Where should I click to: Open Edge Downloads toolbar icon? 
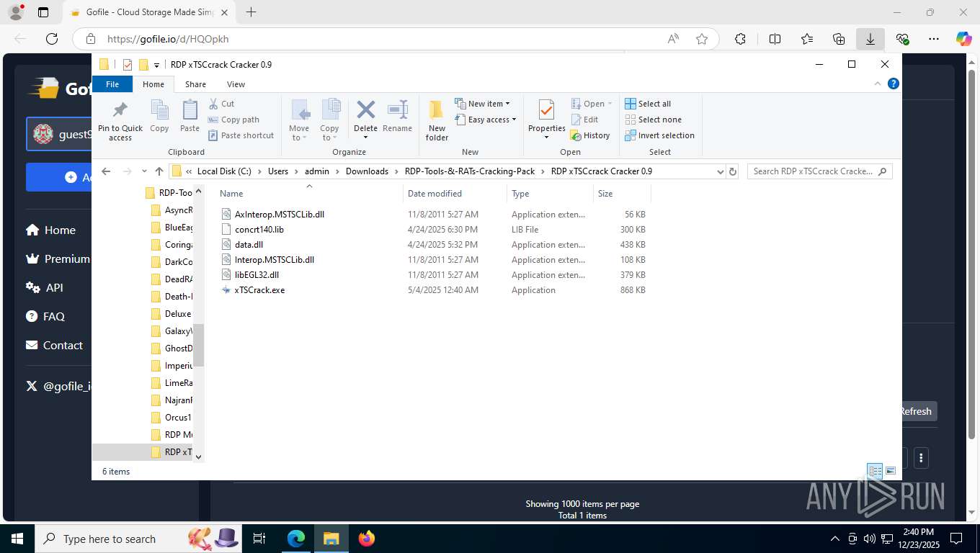870,39
